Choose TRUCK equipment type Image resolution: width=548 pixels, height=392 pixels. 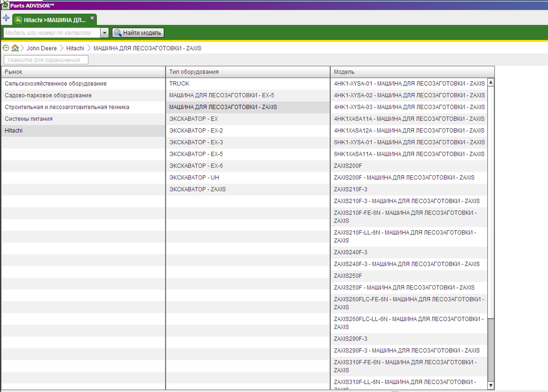179,84
